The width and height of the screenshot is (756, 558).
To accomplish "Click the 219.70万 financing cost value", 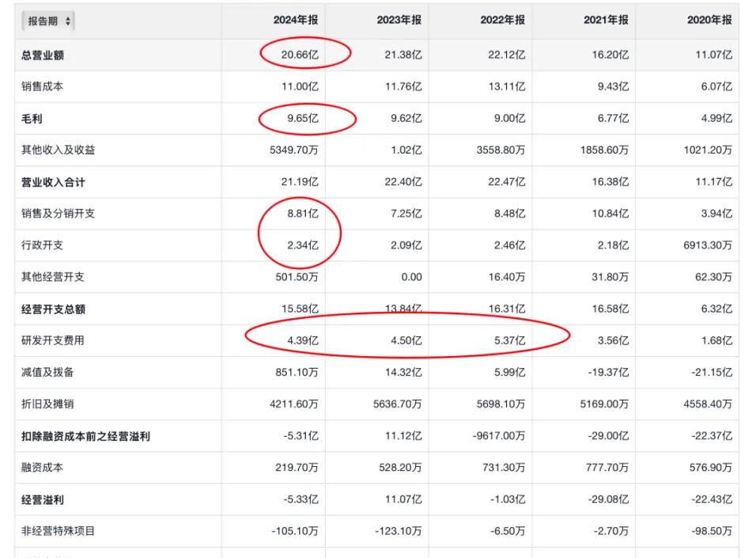I will (297, 468).
